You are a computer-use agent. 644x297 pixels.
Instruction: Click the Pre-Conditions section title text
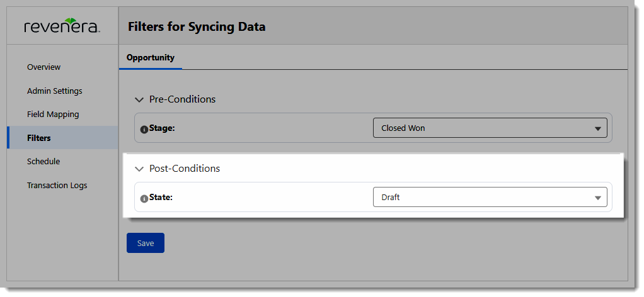(x=182, y=99)
